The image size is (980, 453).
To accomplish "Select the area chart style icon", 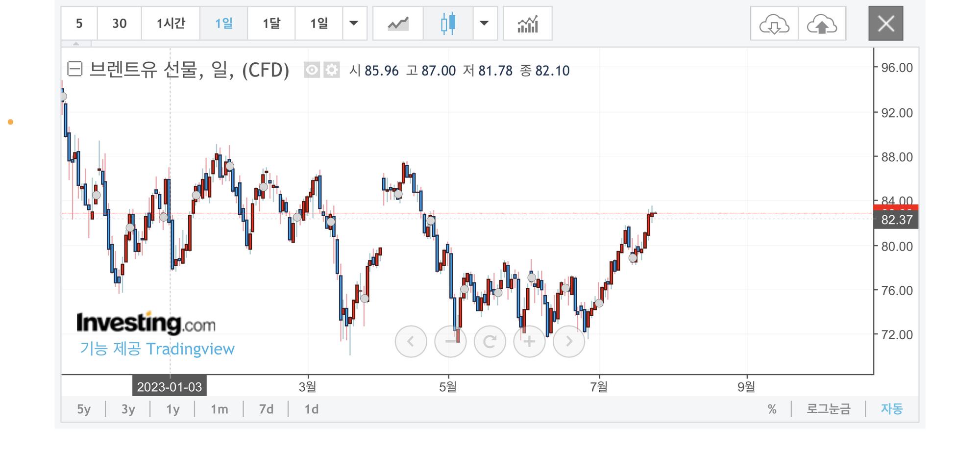I will (x=398, y=24).
